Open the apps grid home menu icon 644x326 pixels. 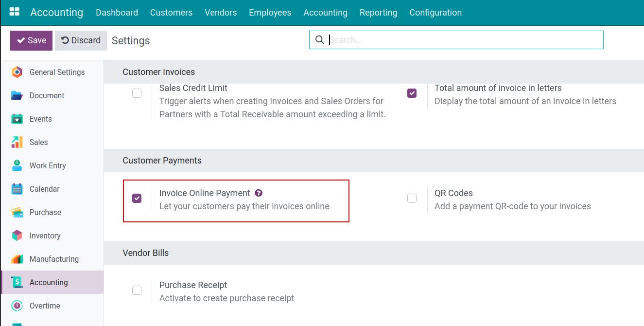tap(15, 12)
